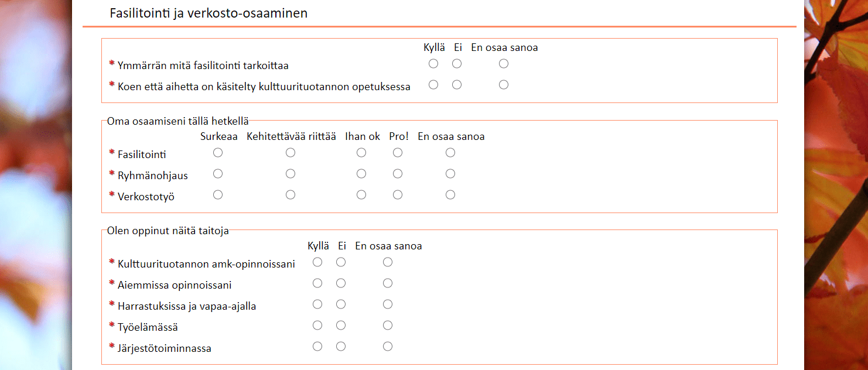Pick En osaa sanoa for Harrastuksissa ja vapaa-ajalla

[388, 304]
